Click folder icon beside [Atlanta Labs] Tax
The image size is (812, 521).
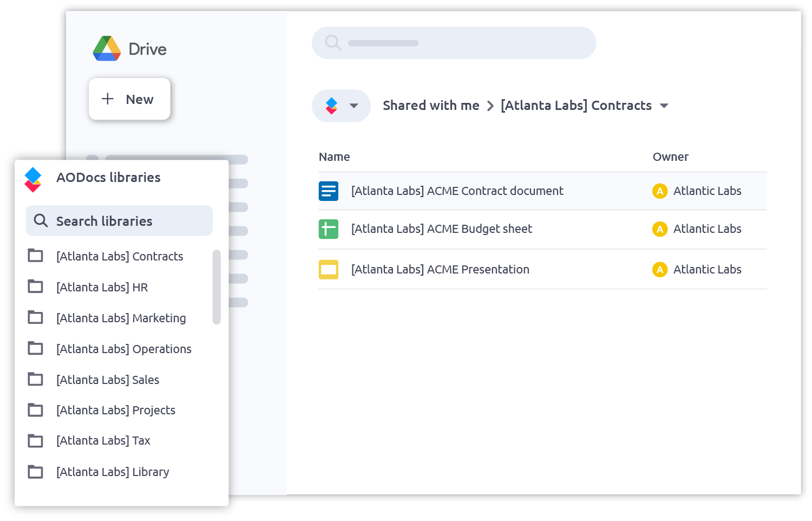[36, 440]
